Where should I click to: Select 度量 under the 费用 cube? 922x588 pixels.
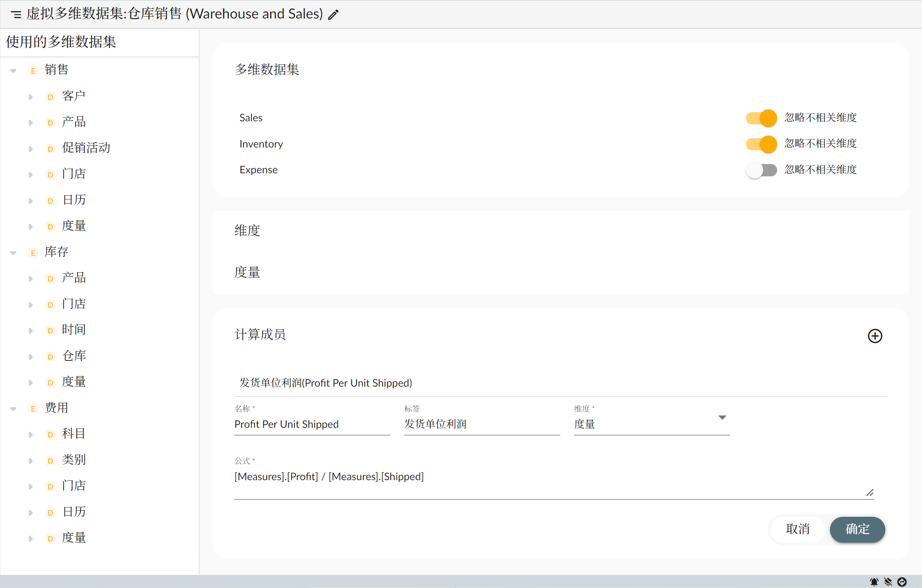74,538
